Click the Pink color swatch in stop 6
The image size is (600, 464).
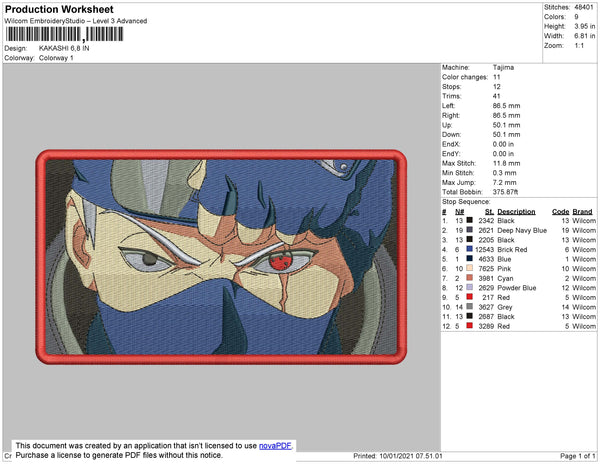(x=470, y=268)
